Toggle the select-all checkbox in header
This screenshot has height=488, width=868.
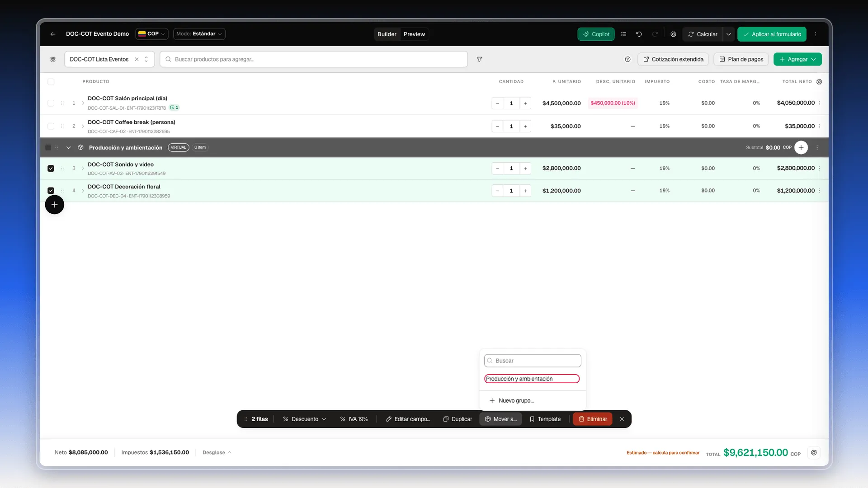click(x=51, y=82)
